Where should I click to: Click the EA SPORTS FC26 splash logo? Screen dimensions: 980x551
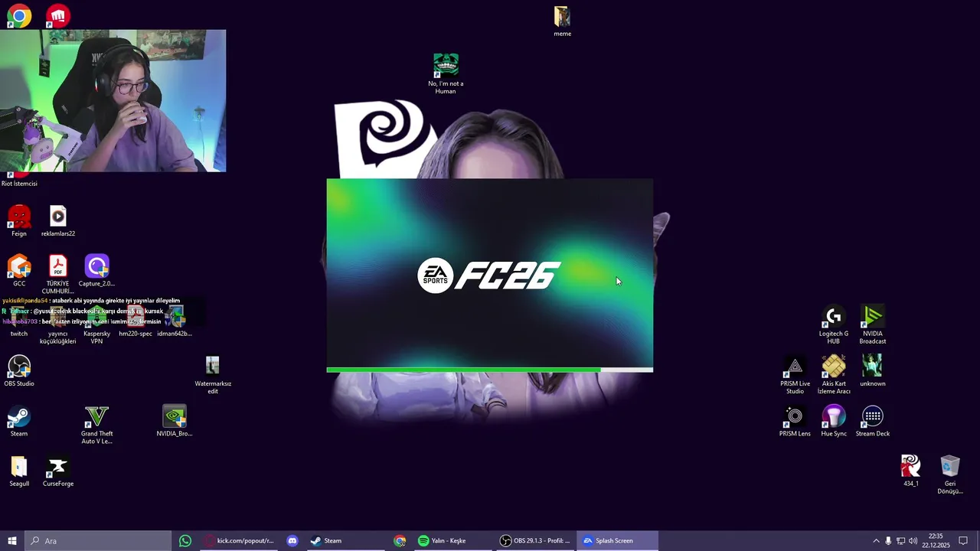pos(489,275)
